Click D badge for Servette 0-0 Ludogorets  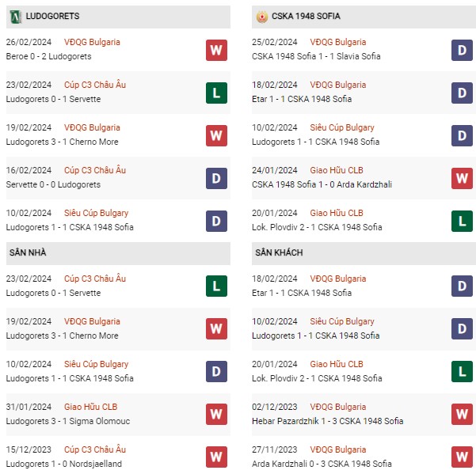[216, 179]
